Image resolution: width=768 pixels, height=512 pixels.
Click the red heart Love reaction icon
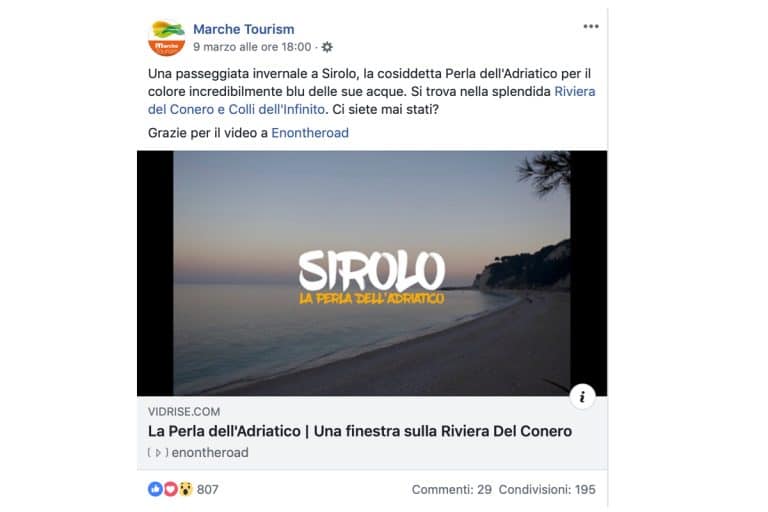170,489
